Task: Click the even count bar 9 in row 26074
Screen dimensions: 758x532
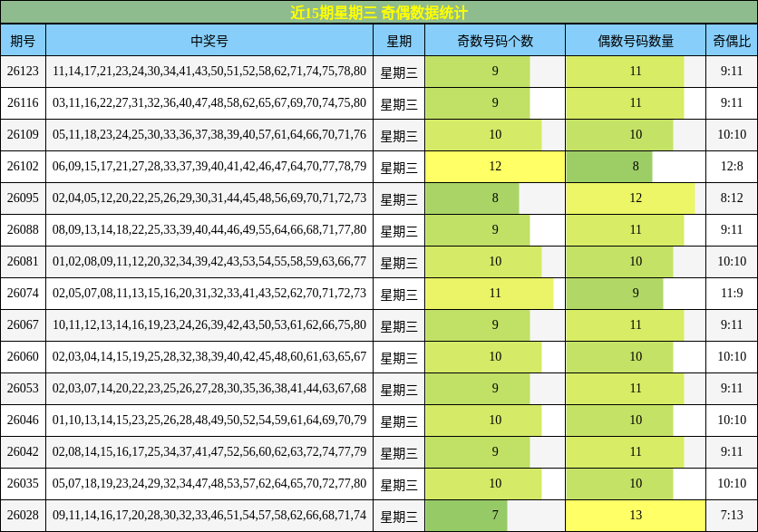Action: click(x=615, y=294)
